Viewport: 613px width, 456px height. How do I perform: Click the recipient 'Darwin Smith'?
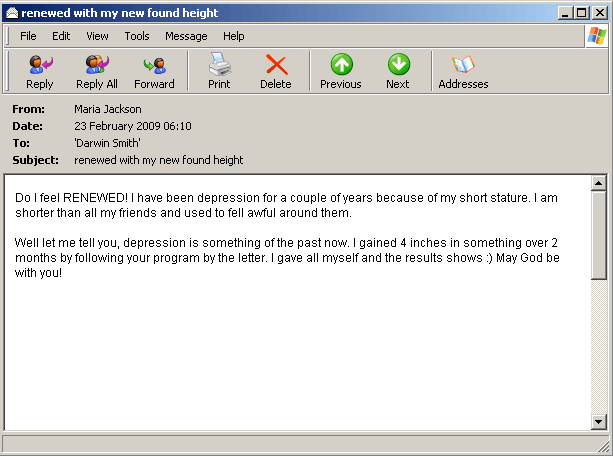coord(107,143)
